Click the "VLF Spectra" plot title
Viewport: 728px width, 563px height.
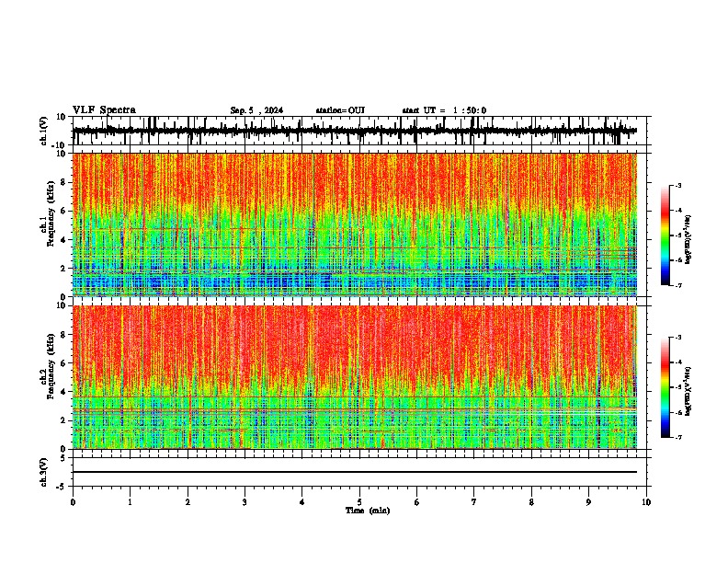tap(104, 110)
